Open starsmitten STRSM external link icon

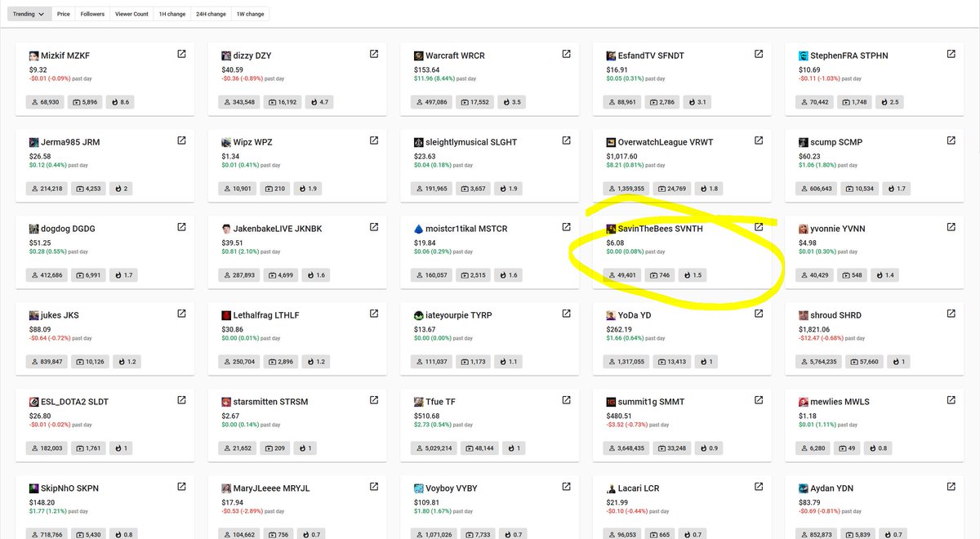[x=374, y=400]
